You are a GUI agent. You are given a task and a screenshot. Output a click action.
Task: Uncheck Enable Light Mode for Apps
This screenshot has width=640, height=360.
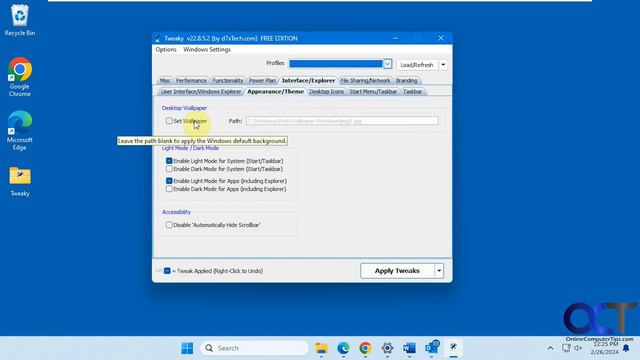point(169,181)
